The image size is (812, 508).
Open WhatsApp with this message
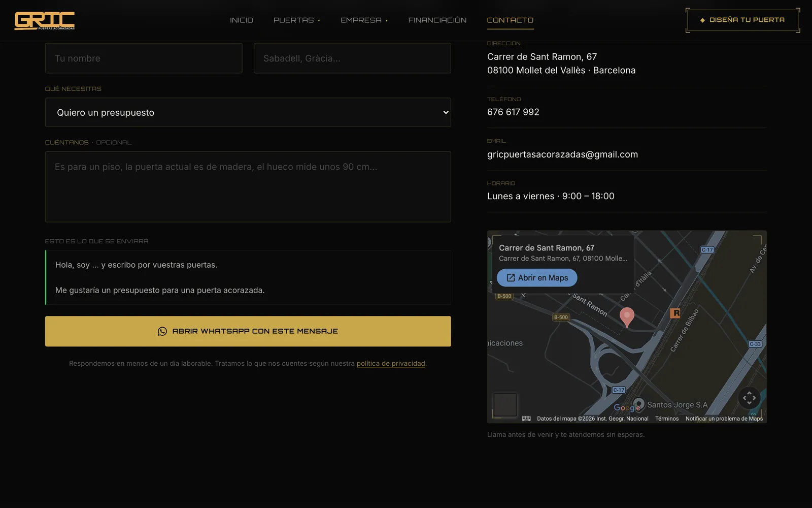[248, 331]
